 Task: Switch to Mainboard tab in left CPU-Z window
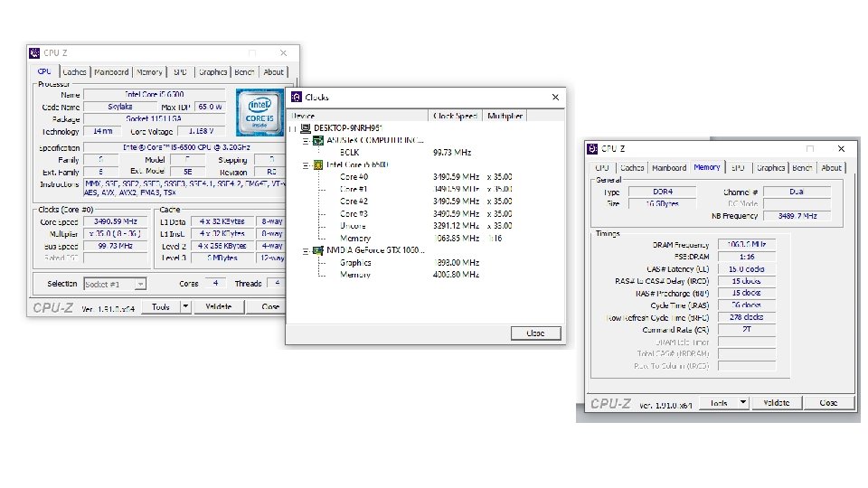tap(111, 72)
